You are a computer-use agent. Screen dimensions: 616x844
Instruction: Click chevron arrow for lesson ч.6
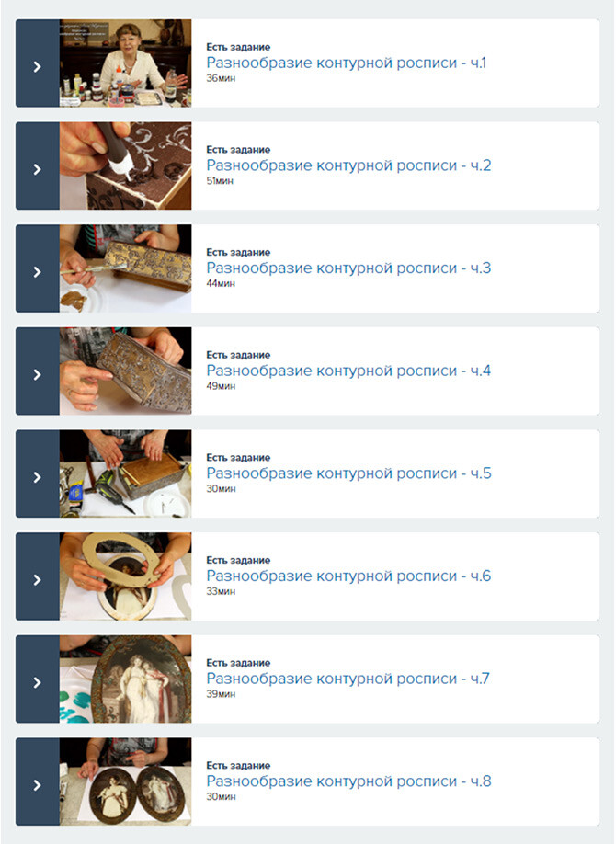37,580
